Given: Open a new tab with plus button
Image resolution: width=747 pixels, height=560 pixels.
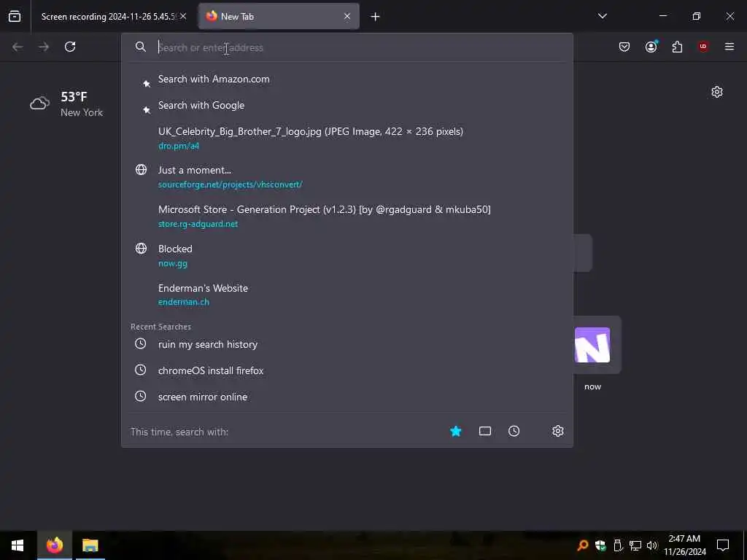Looking at the screenshot, I should (375, 17).
